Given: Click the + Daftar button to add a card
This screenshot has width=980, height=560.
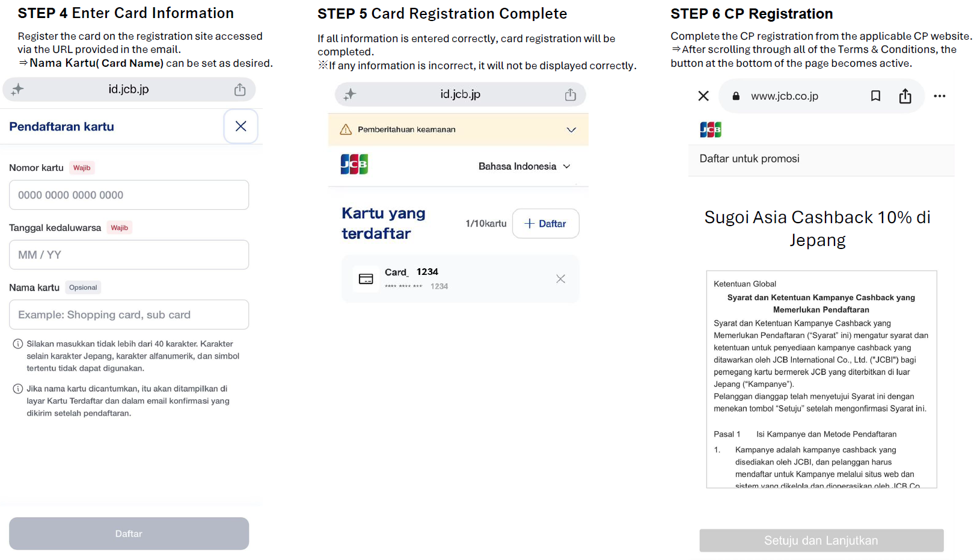Looking at the screenshot, I should [545, 224].
